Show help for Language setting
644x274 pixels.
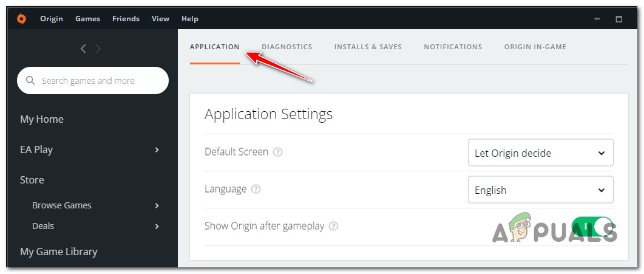coord(256,189)
